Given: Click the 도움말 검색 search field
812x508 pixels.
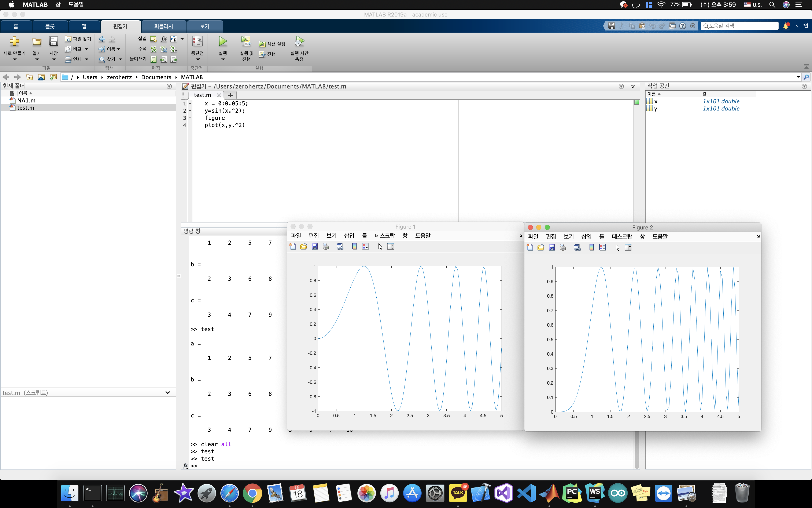Looking at the screenshot, I should tap(739, 26).
